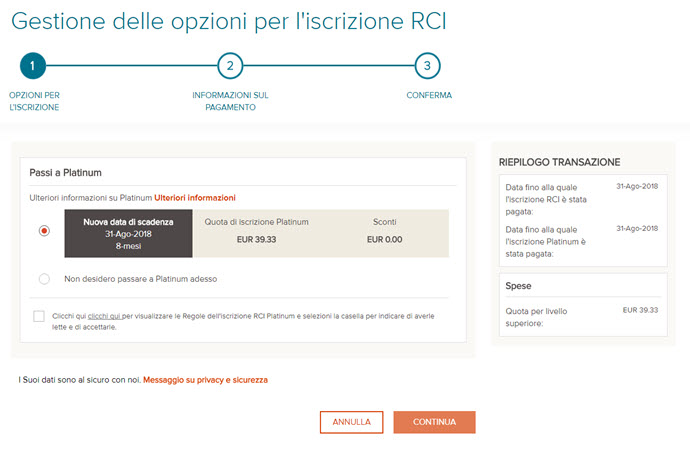
Task: Follow the 'clicchi qui' rules link
Action: point(104,316)
